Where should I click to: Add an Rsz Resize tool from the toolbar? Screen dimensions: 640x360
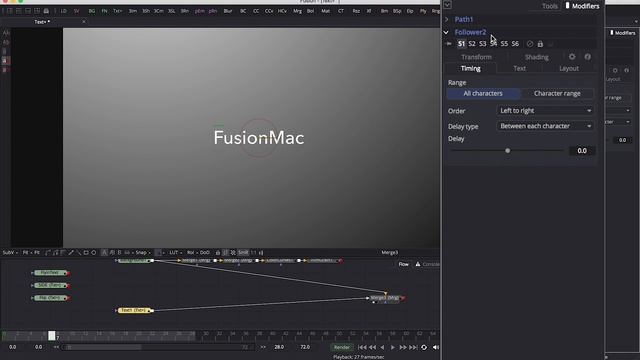click(x=356, y=11)
